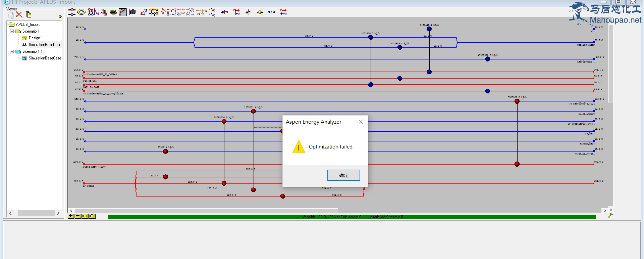The height and width of the screenshot is (259, 644).
Task: Select SimulationBaseCase under Scenario 1
Action: click(x=45, y=45)
